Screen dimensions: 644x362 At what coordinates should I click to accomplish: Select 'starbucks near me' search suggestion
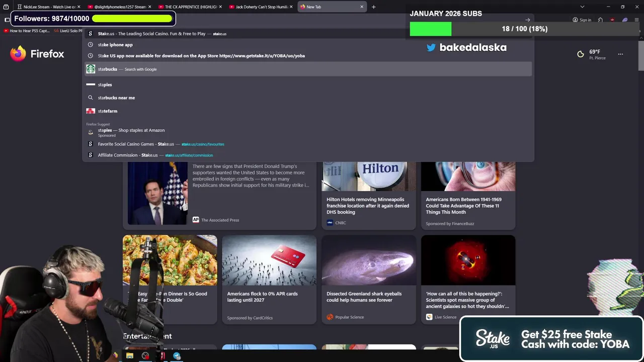pos(308,98)
